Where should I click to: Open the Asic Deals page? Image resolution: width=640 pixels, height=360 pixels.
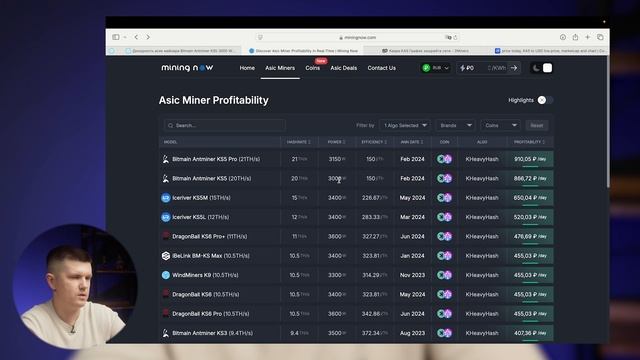(x=343, y=68)
